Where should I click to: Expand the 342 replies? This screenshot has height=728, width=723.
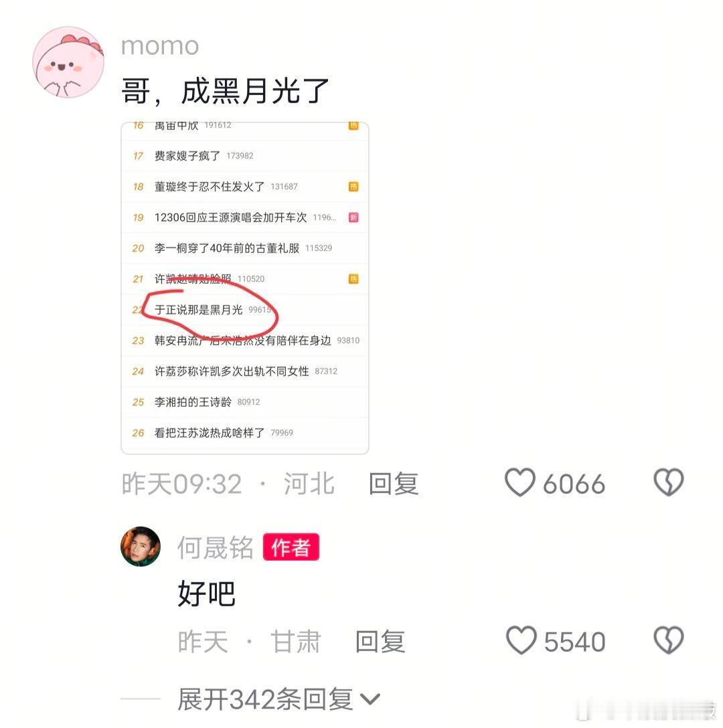click(x=265, y=699)
